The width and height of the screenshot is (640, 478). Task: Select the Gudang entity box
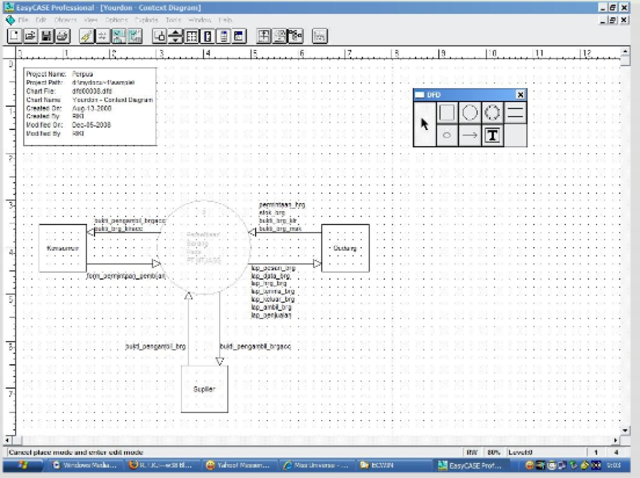tap(345, 248)
